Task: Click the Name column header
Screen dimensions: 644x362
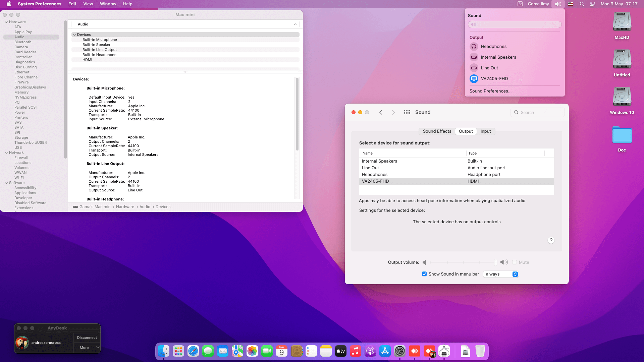Action: [412, 153]
